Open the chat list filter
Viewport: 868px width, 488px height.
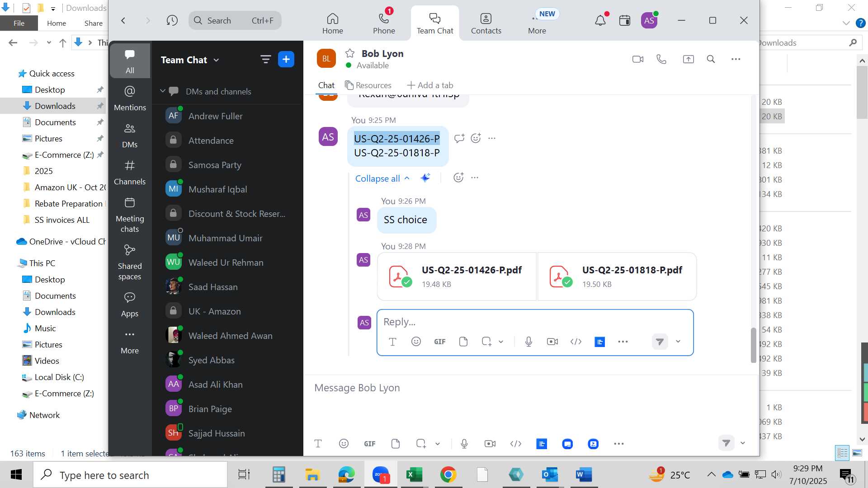[265, 59]
